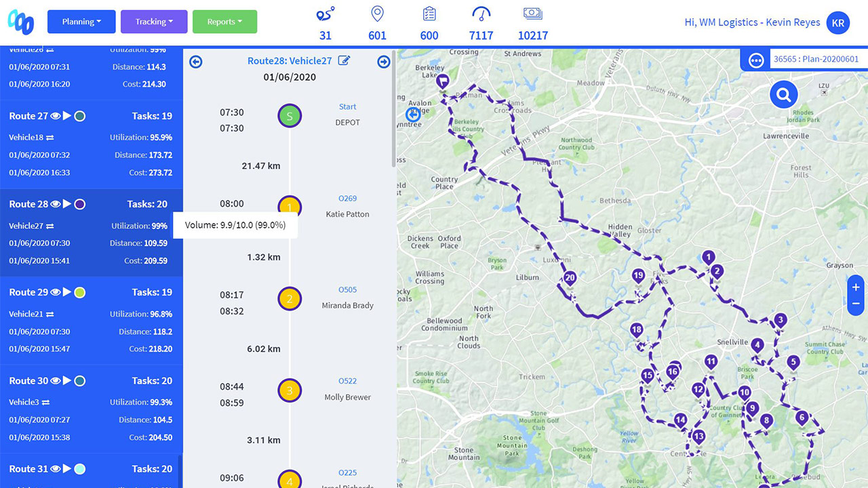The width and height of the screenshot is (868, 488).
Task: Click Route 27 teal color swatch
Action: tap(79, 116)
